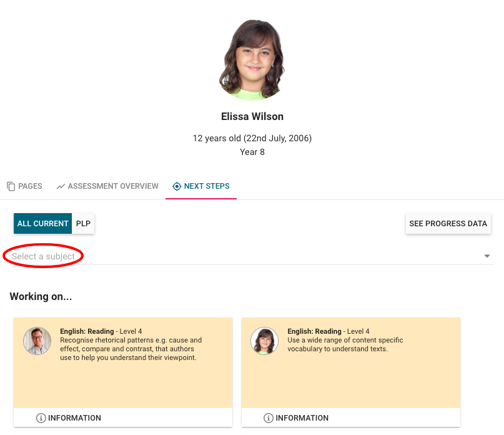Open the ASSESSMENT OVERVIEW tab
Image resolution: width=504 pixels, height=435 pixels.
coord(107,186)
